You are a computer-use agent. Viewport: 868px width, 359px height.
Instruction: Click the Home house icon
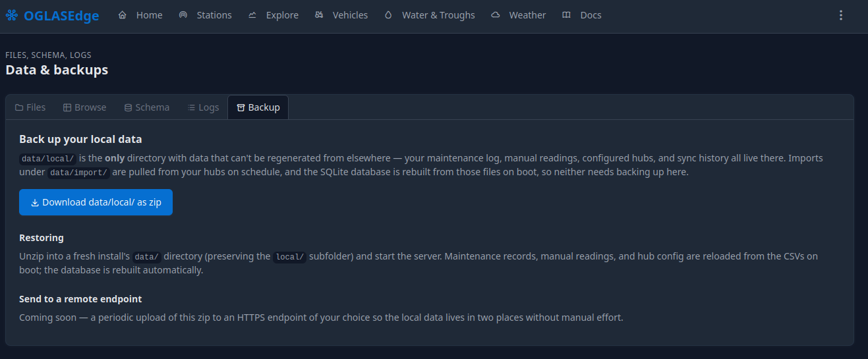pyautogui.click(x=123, y=14)
